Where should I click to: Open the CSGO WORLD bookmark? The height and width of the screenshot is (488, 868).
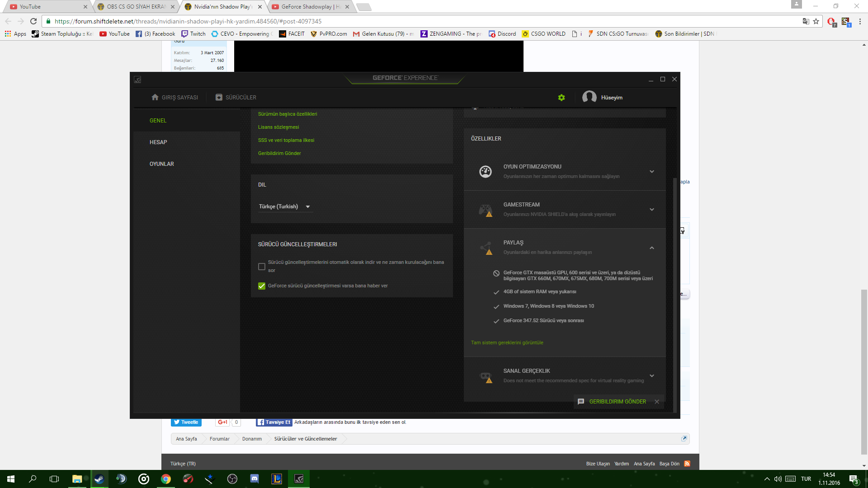coord(544,34)
